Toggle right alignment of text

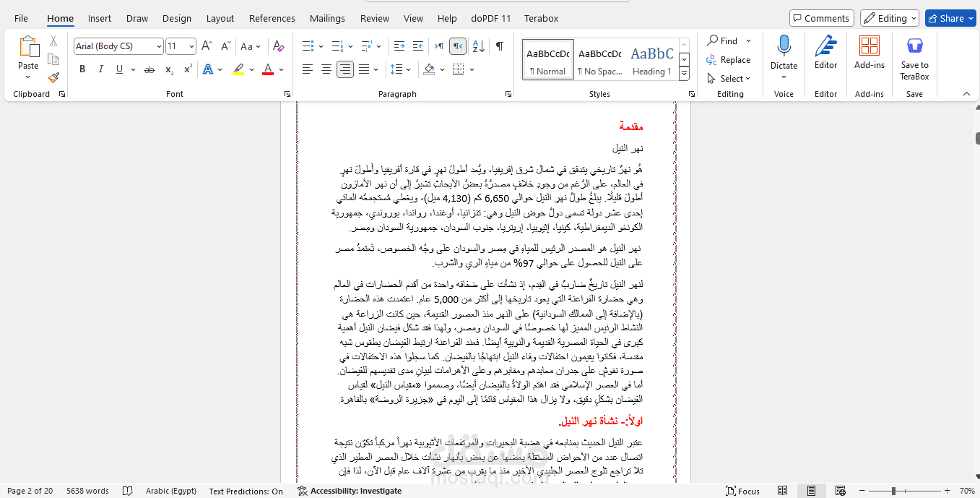coord(345,69)
